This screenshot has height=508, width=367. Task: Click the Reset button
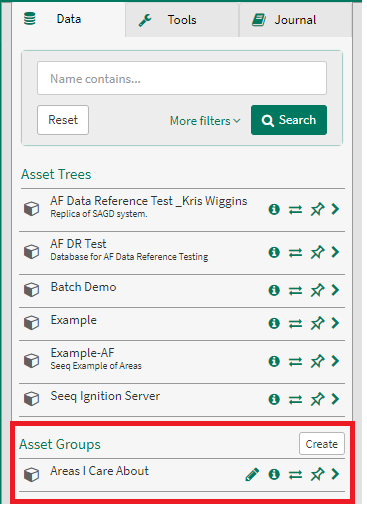[x=63, y=120]
